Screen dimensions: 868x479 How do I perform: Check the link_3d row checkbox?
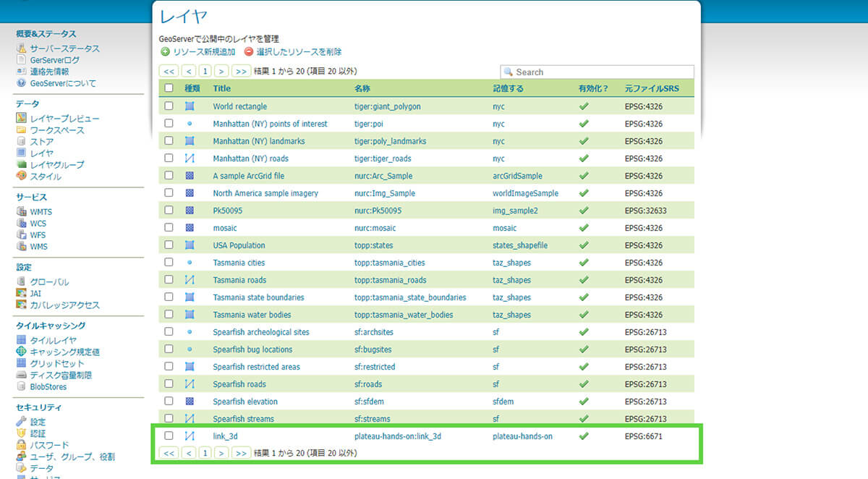pos(169,436)
